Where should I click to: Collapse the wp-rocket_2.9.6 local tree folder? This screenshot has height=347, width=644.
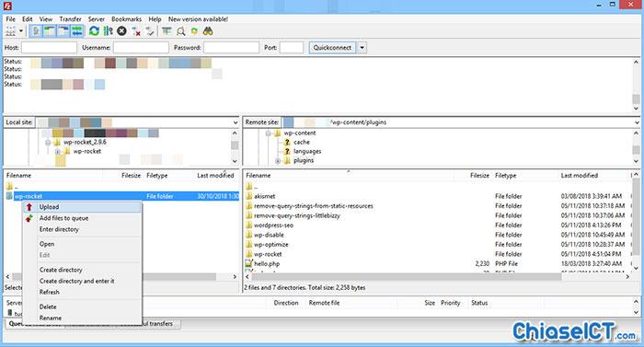48,143
